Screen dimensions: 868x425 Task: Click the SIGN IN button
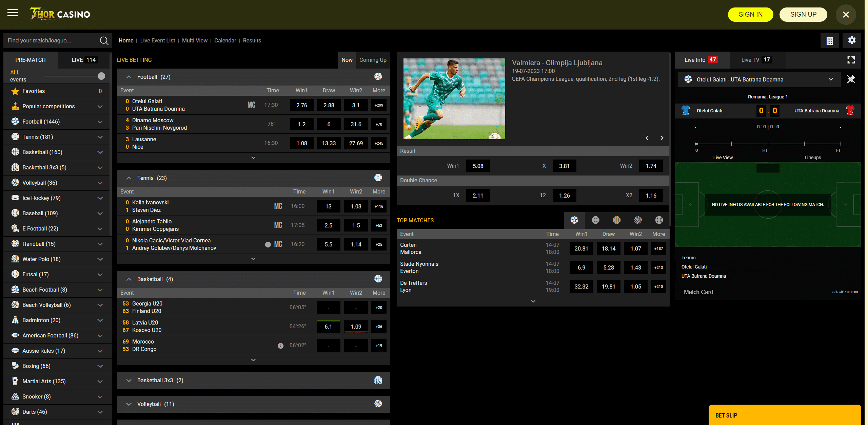click(750, 15)
